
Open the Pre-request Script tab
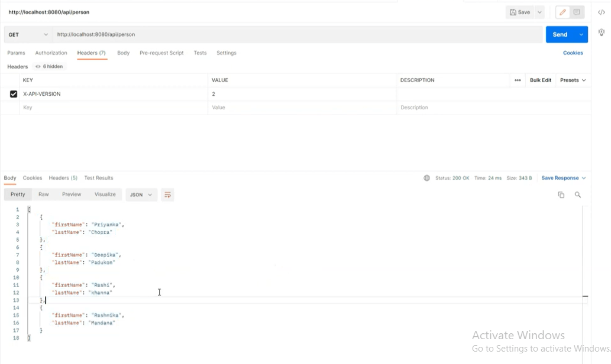(161, 53)
